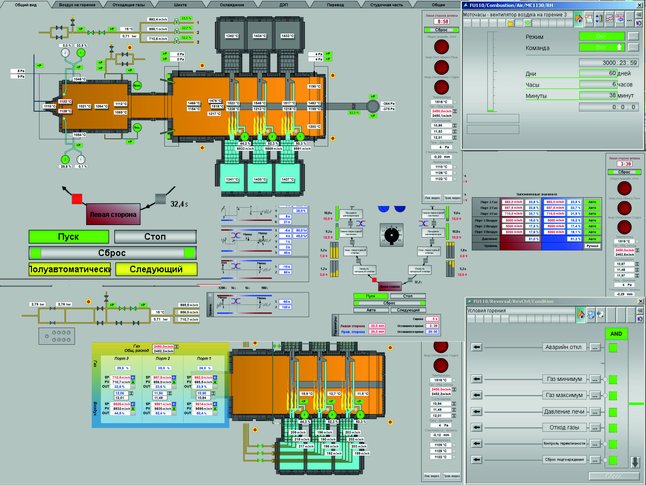Click the back arrow beside Аварийн откл
The image size is (646, 485).
(x=477, y=347)
